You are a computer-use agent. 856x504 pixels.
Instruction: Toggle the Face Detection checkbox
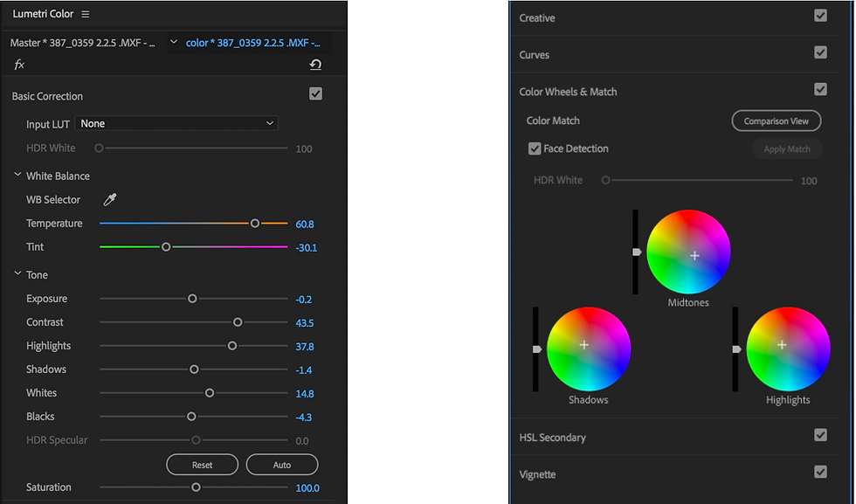(535, 148)
